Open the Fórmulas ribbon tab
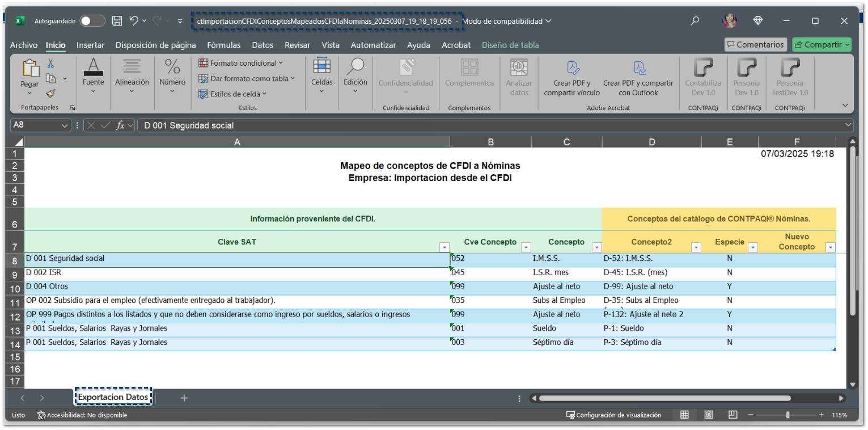Screen dimensions: 868x430 point(223,45)
